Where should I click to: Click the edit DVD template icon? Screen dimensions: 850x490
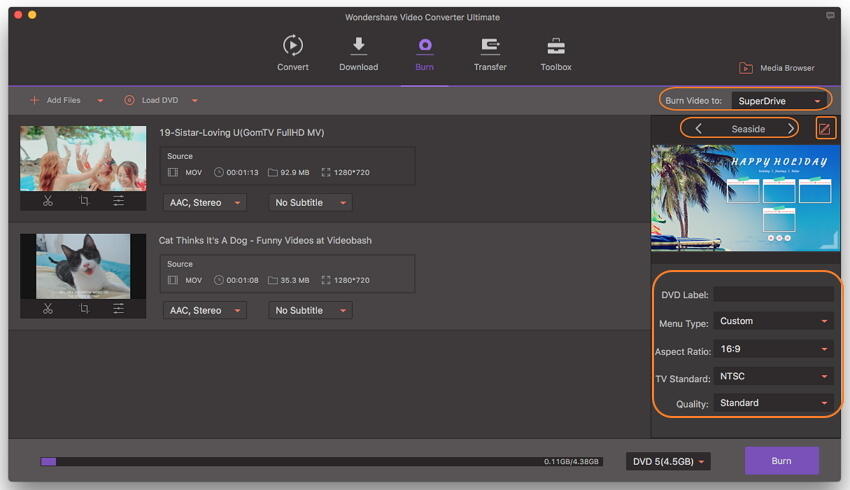point(825,128)
